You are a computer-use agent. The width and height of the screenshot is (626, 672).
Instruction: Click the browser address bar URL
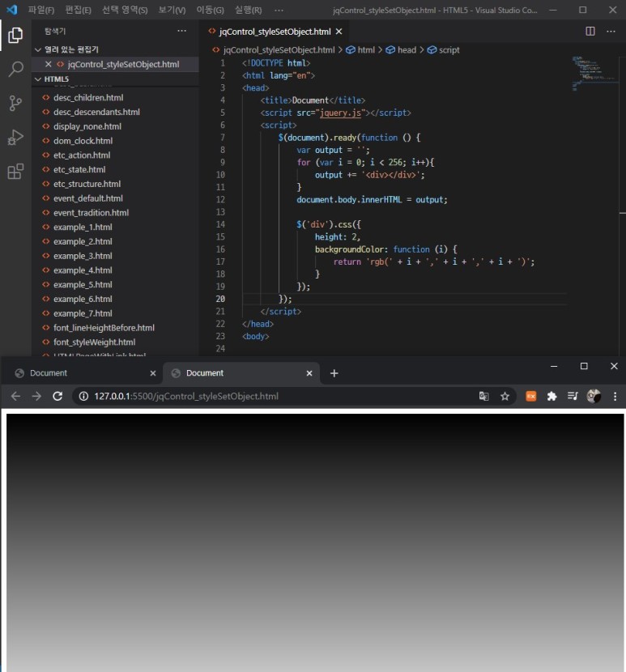186,396
